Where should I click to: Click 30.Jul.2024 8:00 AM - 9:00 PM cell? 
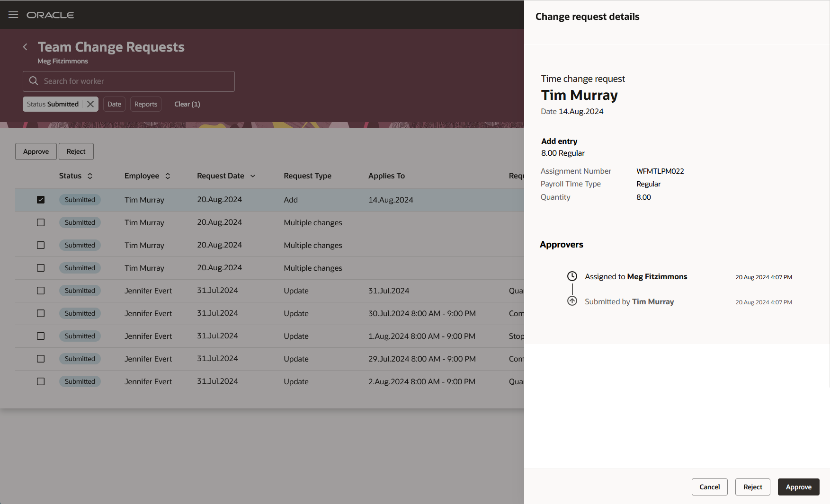pos(422,313)
